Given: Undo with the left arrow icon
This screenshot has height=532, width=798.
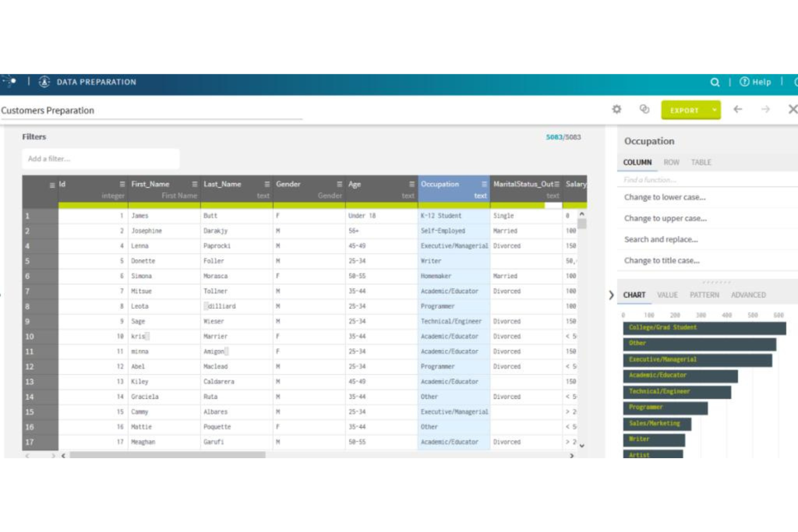Looking at the screenshot, I should (x=738, y=109).
